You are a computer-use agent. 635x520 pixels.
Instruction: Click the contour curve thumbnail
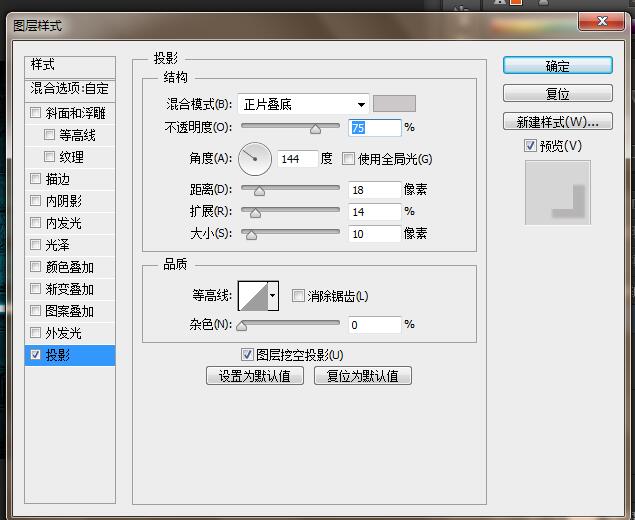253,296
